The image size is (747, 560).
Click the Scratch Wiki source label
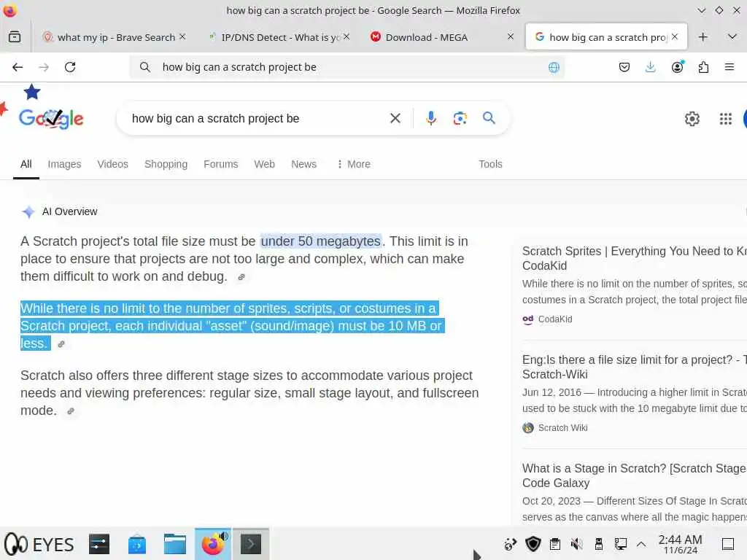point(562,428)
